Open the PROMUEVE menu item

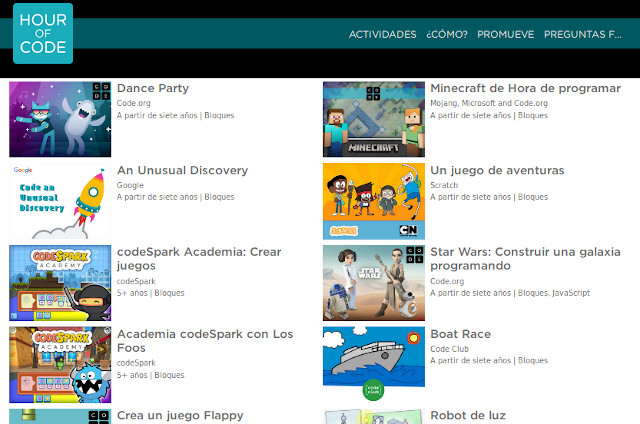(x=506, y=34)
